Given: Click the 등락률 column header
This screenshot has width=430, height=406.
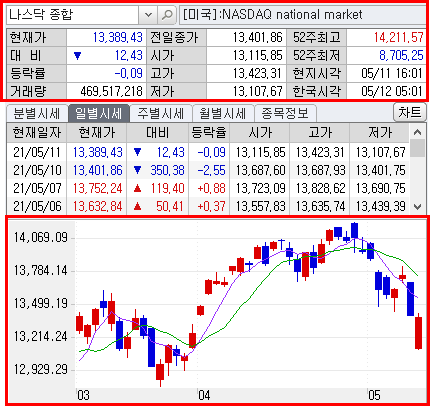Looking at the screenshot, I should 209,133.
